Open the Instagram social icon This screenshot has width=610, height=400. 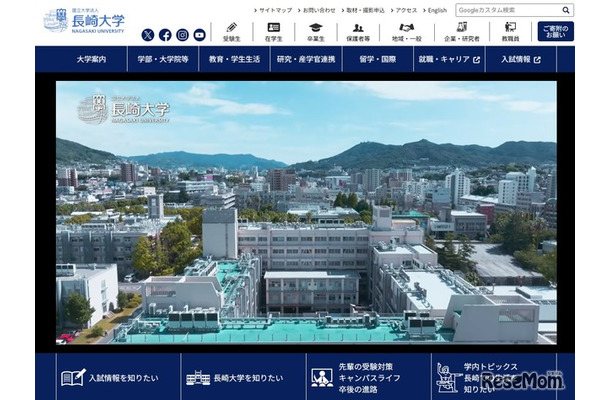(182, 35)
